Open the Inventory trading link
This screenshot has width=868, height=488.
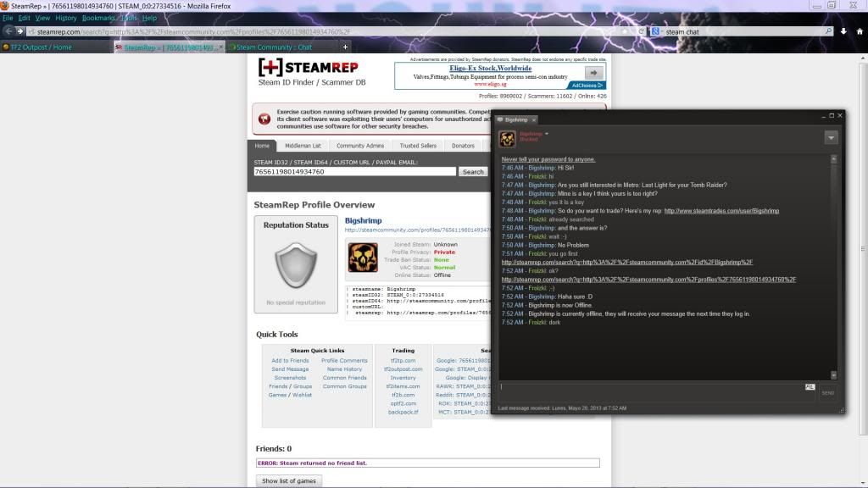click(403, 378)
